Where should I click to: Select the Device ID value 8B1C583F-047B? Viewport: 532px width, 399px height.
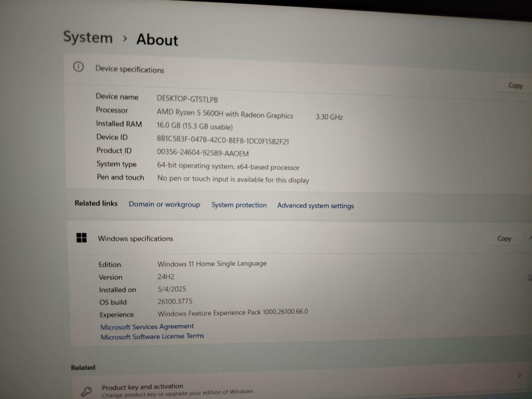point(223,140)
